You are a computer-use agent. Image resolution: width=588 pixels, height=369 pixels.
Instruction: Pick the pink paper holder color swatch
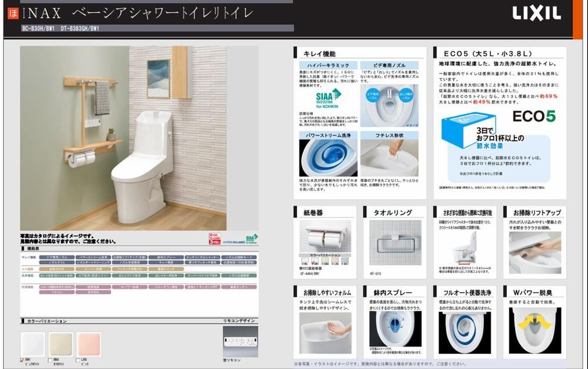335,260
